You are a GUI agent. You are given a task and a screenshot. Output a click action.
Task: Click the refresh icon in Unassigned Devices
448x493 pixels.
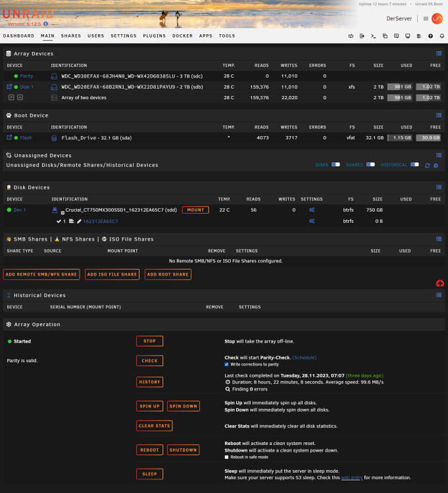[x=427, y=166]
